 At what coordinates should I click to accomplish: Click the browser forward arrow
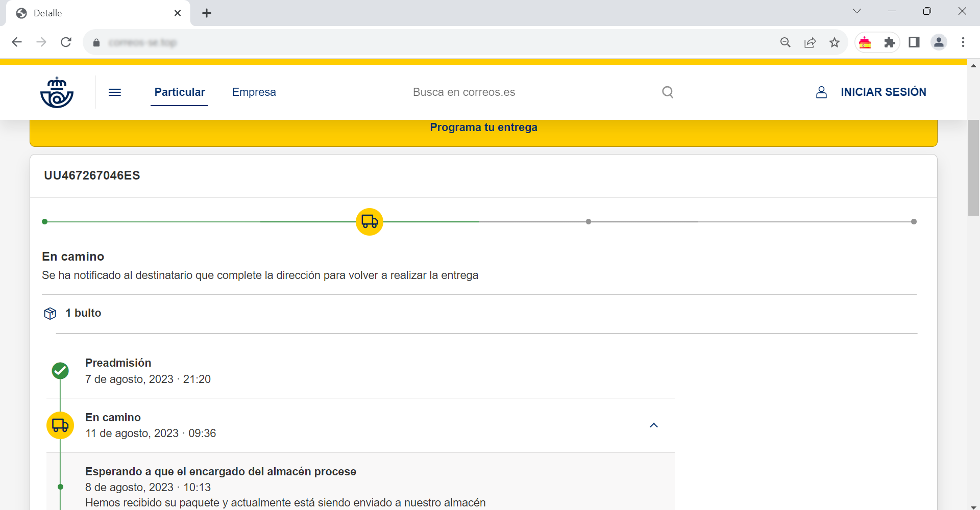(41, 42)
